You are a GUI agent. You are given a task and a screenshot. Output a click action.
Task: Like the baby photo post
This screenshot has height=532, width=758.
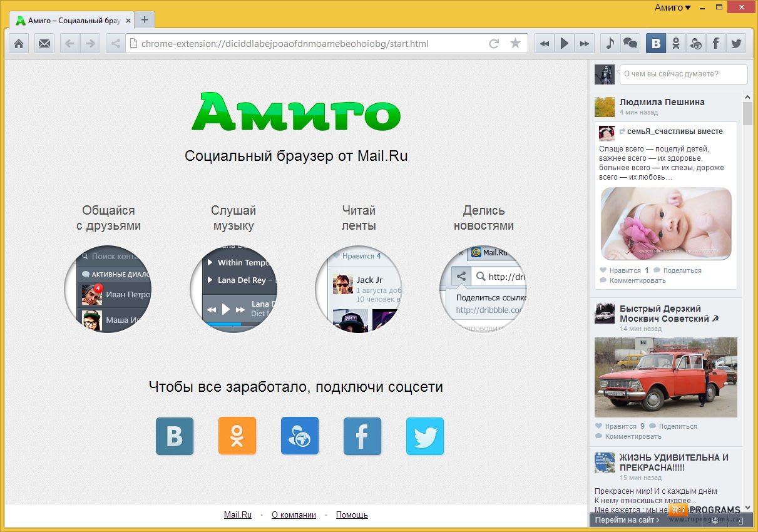tap(620, 270)
